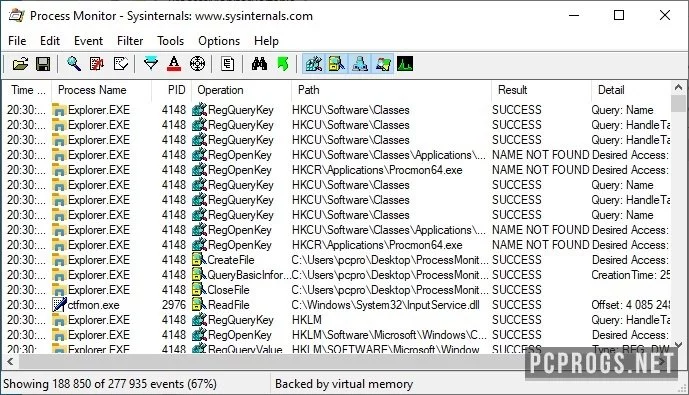Click the Detail column header

click(x=631, y=90)
